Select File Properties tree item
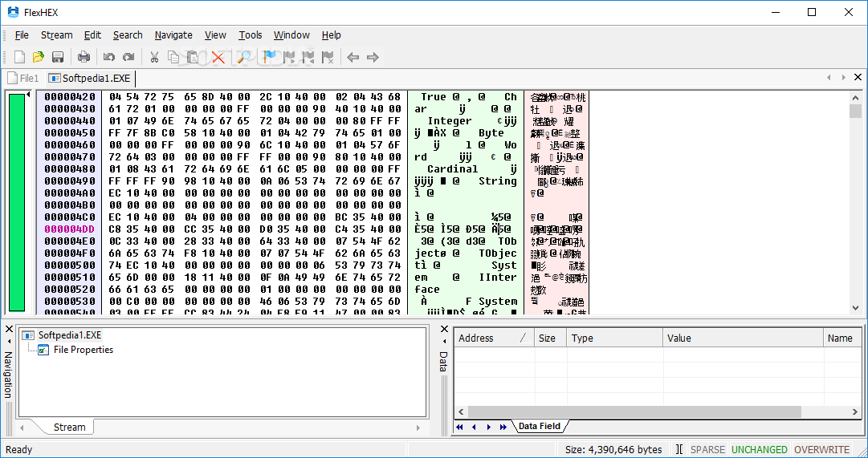 tap(83, 350)
